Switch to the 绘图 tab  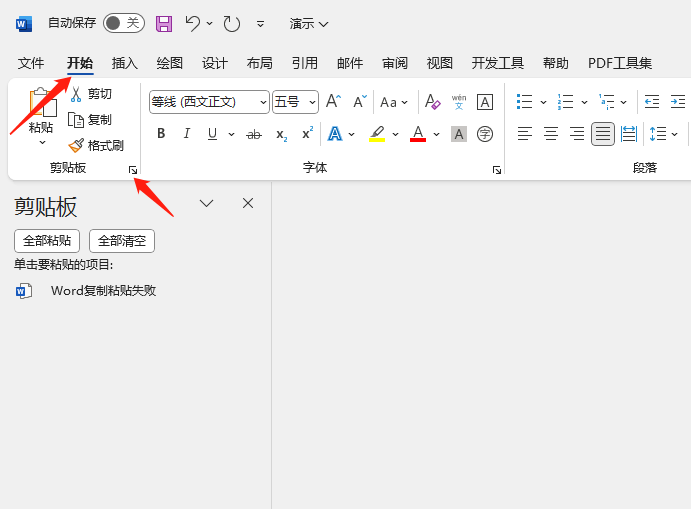coord(170,63)
